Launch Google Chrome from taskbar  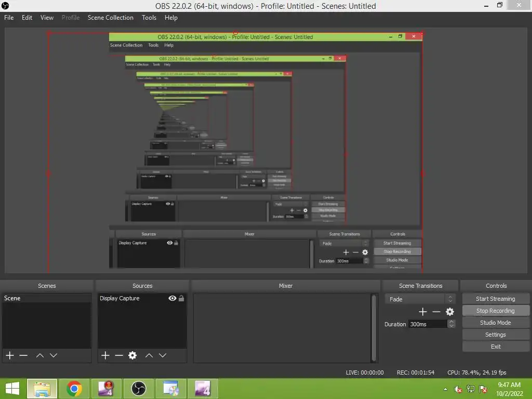pos(74,389)
